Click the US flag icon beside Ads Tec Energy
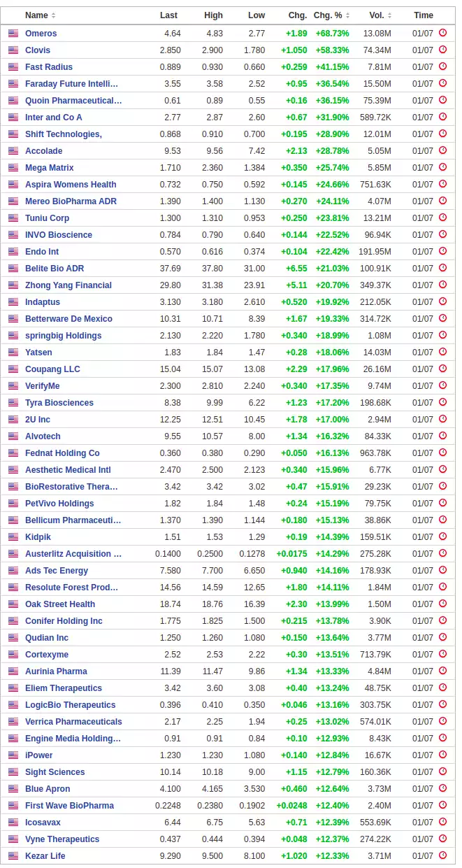Screen dimensions: 462x868 [13, 571]
